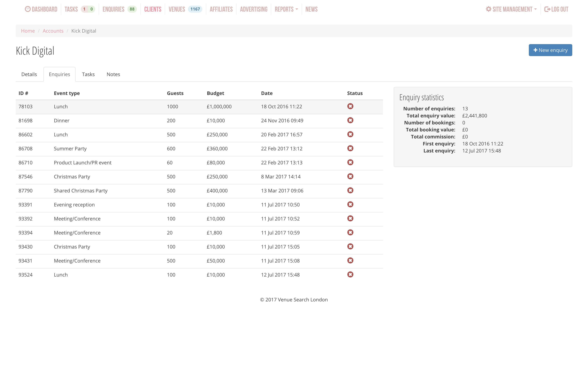The height and width of the screenshot is (368, 588).
Task: Click the Last enquiry date in statistics
Action: tap(482, 151)
